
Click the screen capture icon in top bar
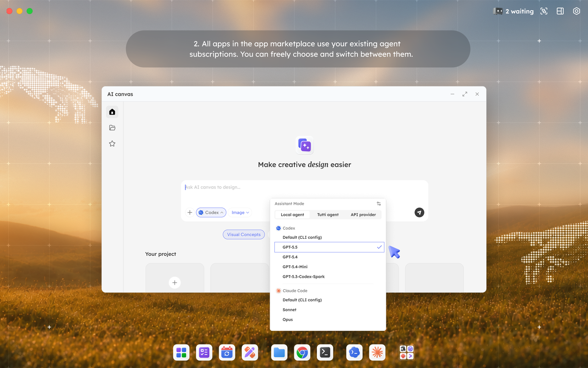544,11
